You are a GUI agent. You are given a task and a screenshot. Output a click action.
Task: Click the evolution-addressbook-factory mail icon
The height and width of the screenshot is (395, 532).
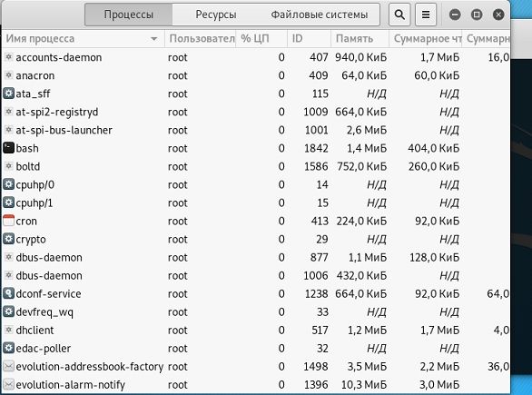pyautogui.click(x=9, y=366)
